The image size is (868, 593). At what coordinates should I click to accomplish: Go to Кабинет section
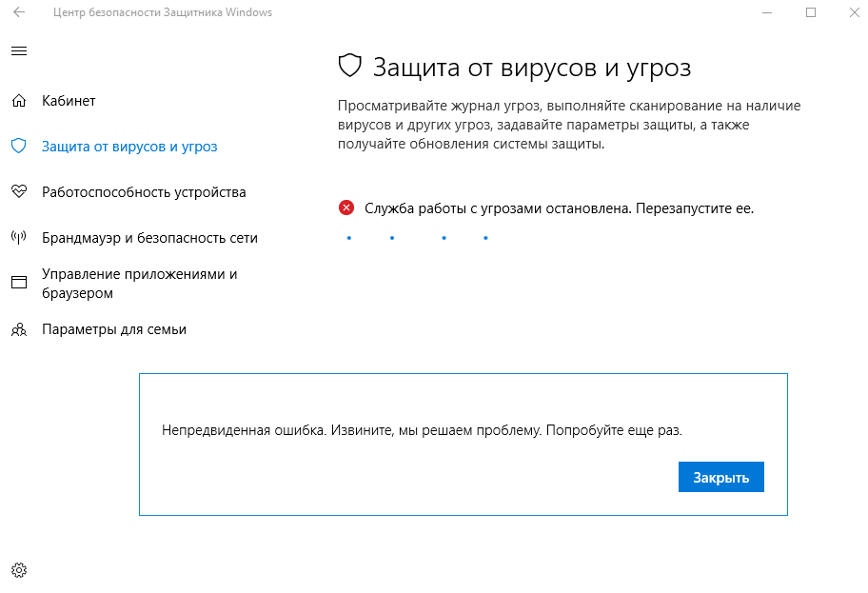pyautogui.click(x=69, y=101)
